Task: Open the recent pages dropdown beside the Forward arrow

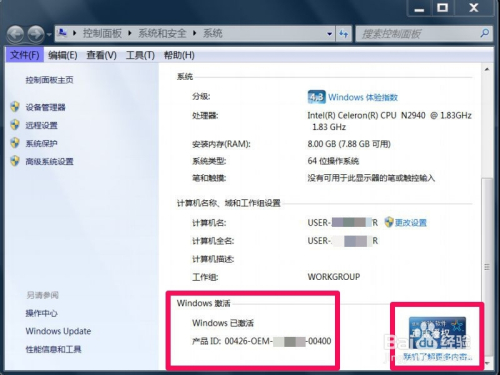Action: click(x=49, y=34)
